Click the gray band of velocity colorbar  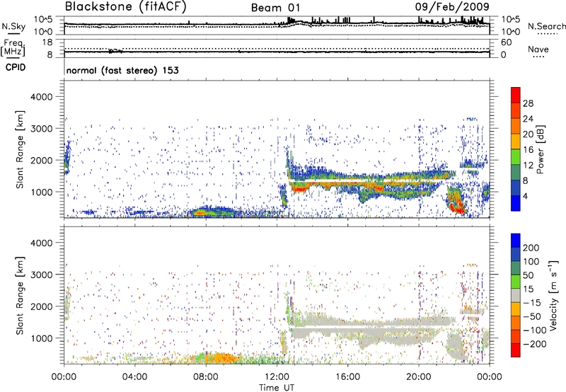516,296
